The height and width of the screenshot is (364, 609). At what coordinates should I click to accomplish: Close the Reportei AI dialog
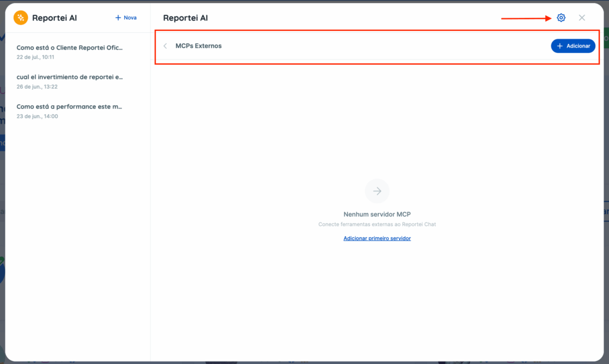(582, 18)
